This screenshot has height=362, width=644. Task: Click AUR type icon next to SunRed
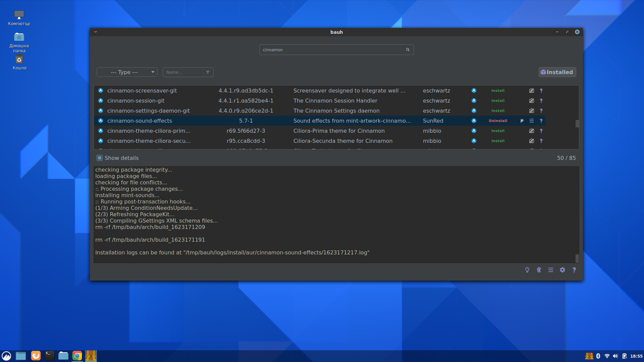tap(474, 121)
